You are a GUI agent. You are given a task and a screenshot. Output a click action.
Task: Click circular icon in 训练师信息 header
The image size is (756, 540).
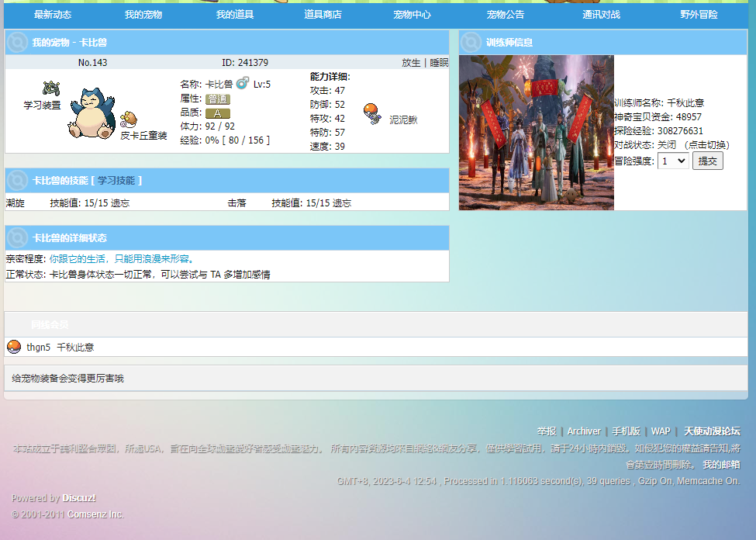pyautogui.click(x=471, y=42)
